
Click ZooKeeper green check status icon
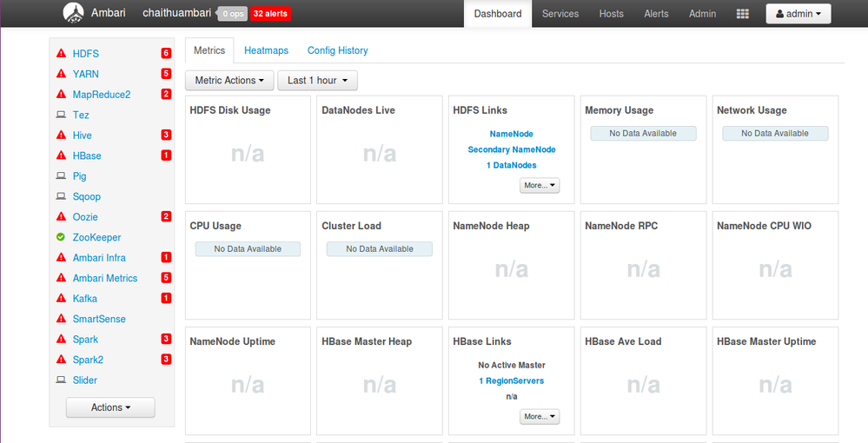point(61,237)
